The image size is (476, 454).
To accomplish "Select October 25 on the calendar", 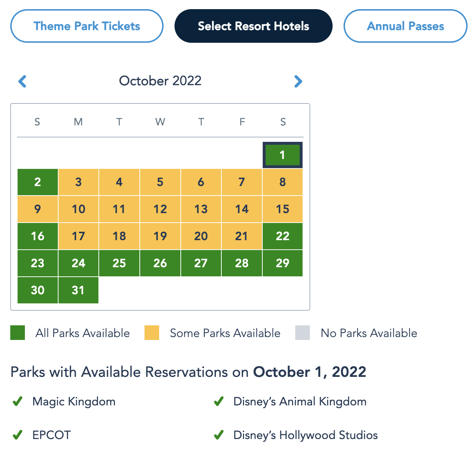I will click(119, 263).
